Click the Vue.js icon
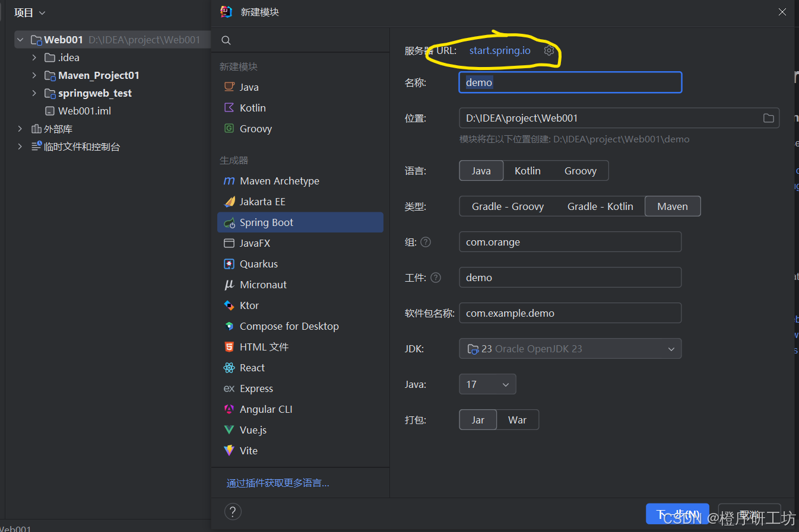Screen dimensions: 799x532 (229, 430)
